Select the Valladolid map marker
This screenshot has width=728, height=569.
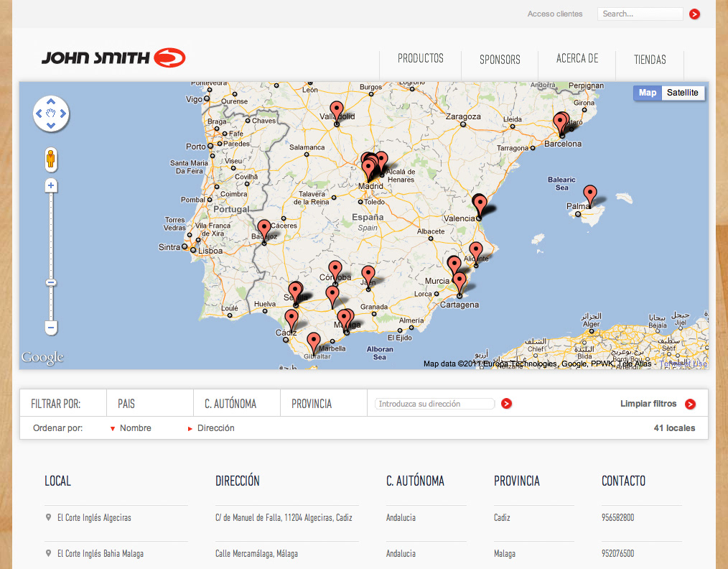pos(337,111)
